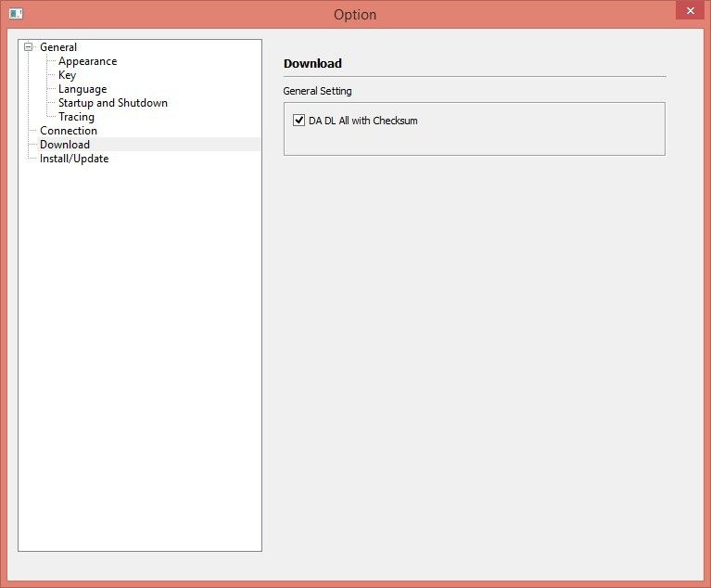This screenshot has width=711, height=588.
Task: Open the Appearance settings page
Action: (x=87, y=61)
